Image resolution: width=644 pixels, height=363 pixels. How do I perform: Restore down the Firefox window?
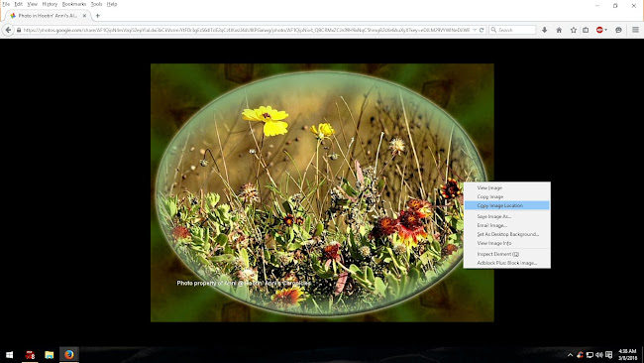(615, 5)
